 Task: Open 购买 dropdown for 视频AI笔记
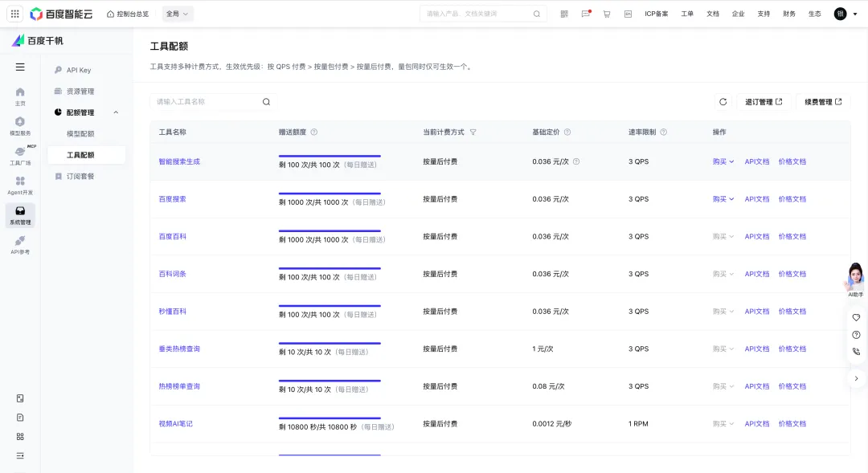click(723, 424)
